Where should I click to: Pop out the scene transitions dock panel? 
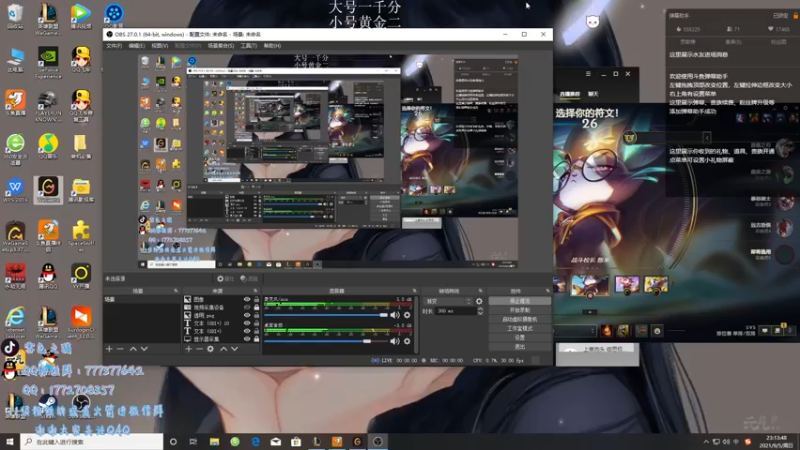[x=480, y=291]
